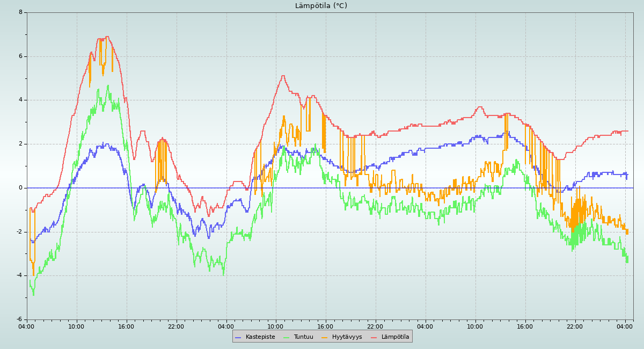Click the y-axis tick label 4

(20, 100)
